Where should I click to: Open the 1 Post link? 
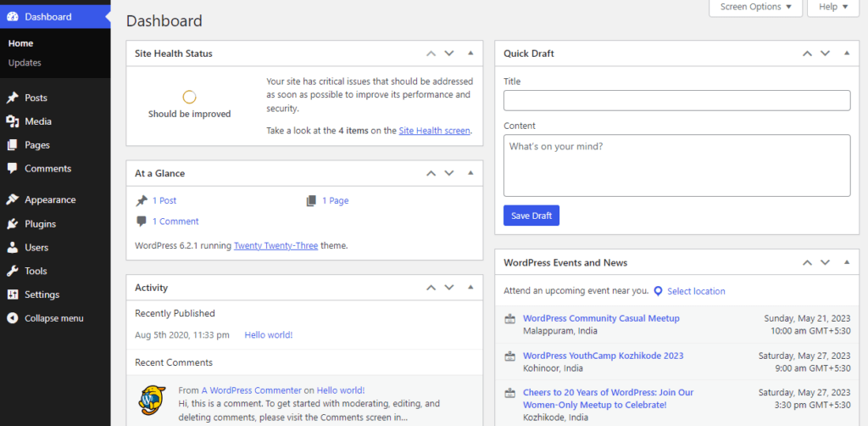pos(164,200)
